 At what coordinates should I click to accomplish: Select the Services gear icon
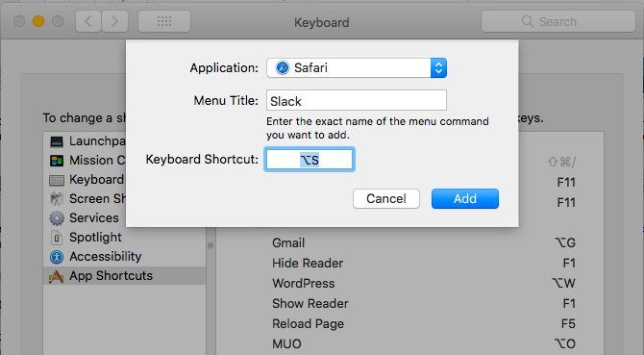(x=57, y=218)
